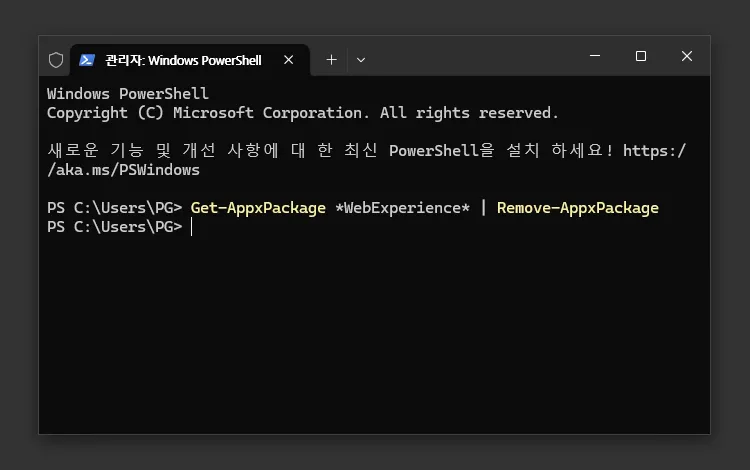Viewport: 750px width, 470px height.
Task: Expand the new tab profile dropdown
Action: pos(361,60)
